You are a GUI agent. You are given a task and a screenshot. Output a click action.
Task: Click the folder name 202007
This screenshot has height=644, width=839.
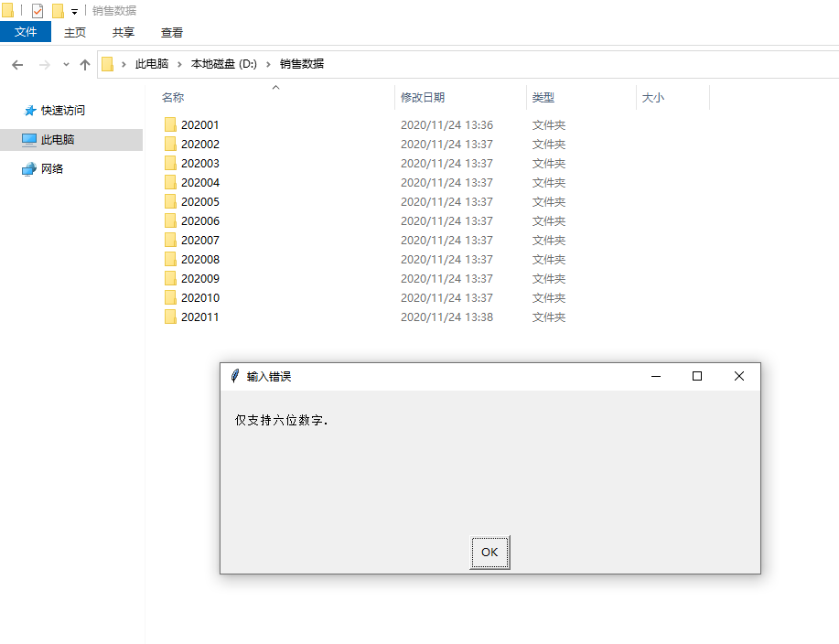(200, 241)
